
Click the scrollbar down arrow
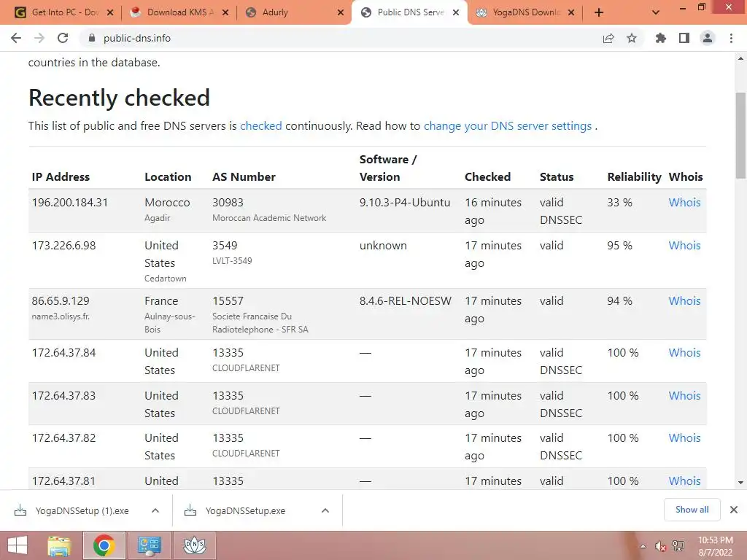tap(740, 483)
